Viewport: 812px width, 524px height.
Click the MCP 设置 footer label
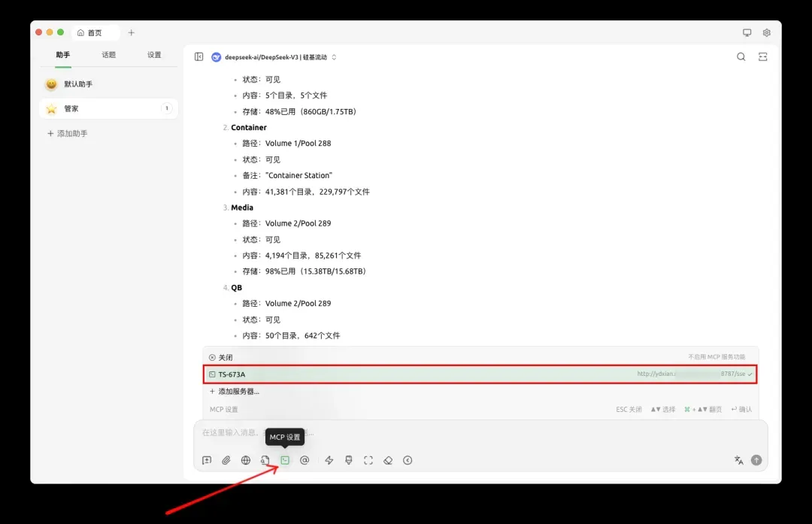224,409
